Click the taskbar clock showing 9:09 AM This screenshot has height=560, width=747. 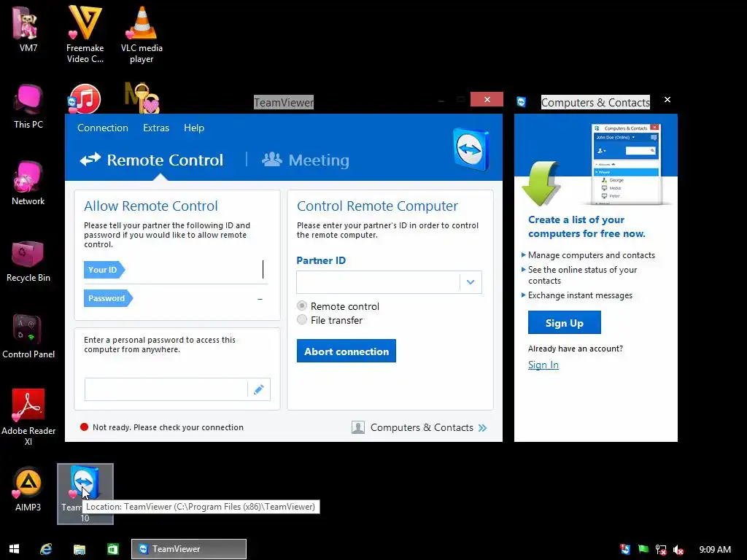pyautogui.click(x=715, y=550)
